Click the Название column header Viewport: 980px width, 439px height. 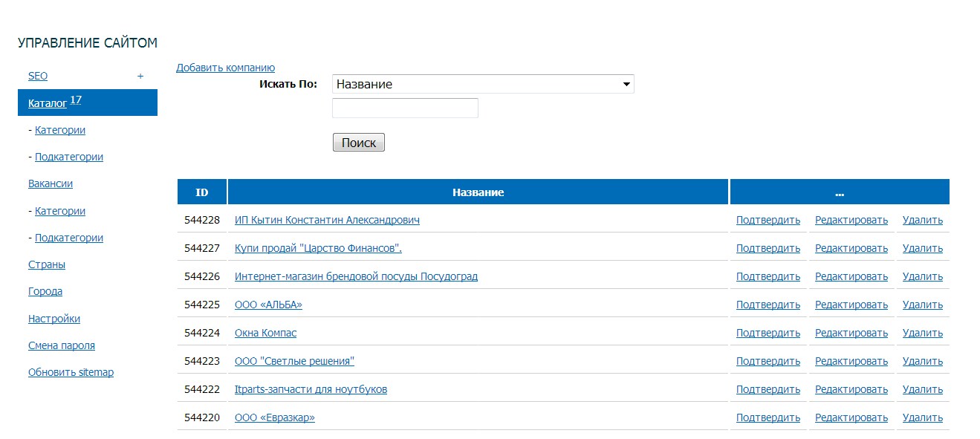tap(478, 192)
